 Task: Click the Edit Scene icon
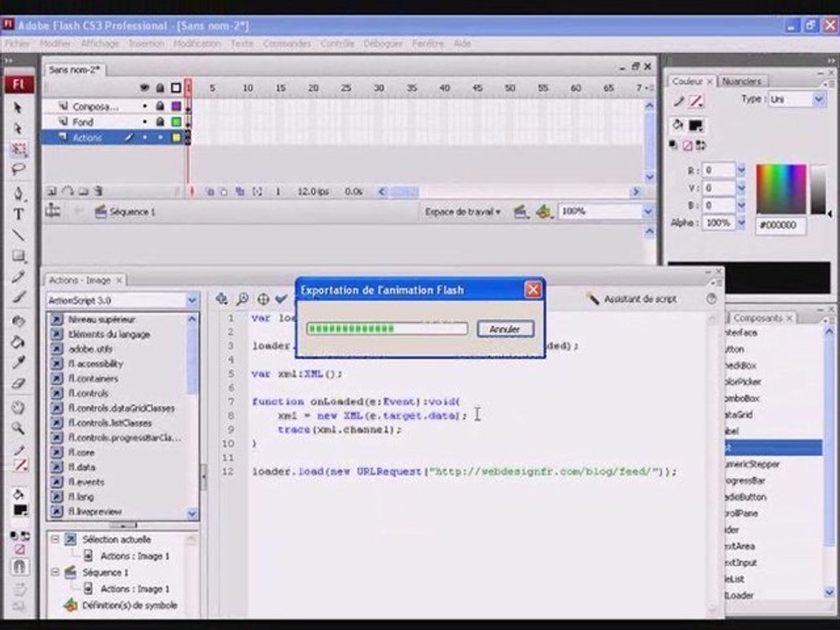520,212
